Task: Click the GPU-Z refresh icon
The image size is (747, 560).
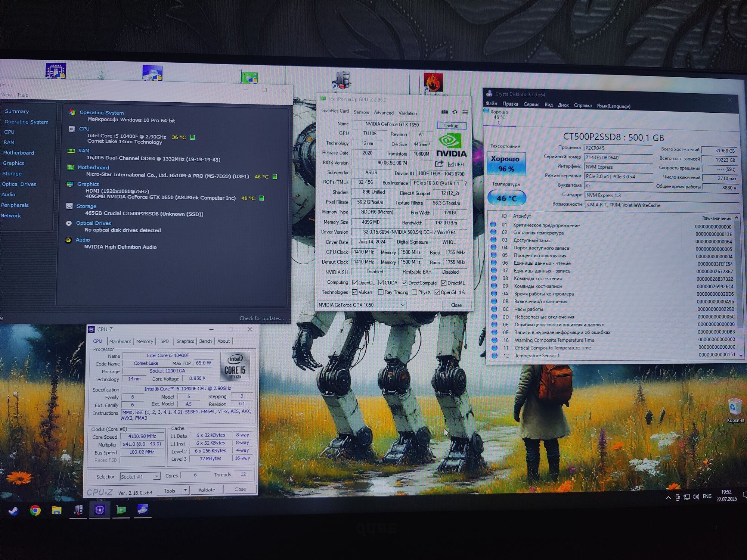Action: point(455,112)
